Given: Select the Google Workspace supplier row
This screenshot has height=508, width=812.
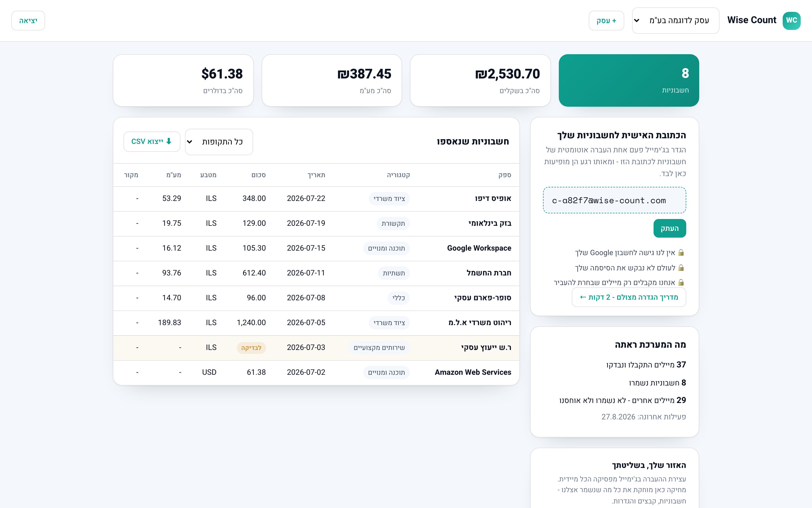Looking at the screenshot, I should [x=316, y=248].
